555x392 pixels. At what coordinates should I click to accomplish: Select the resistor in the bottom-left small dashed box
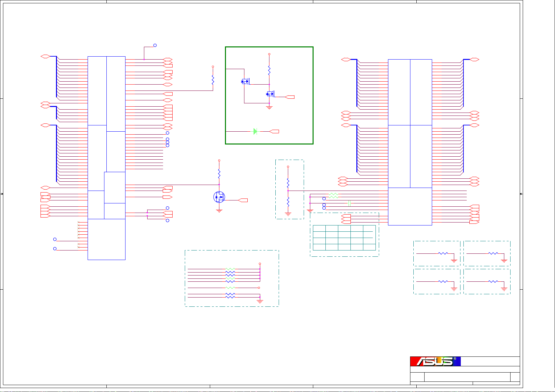pos(443,281)
